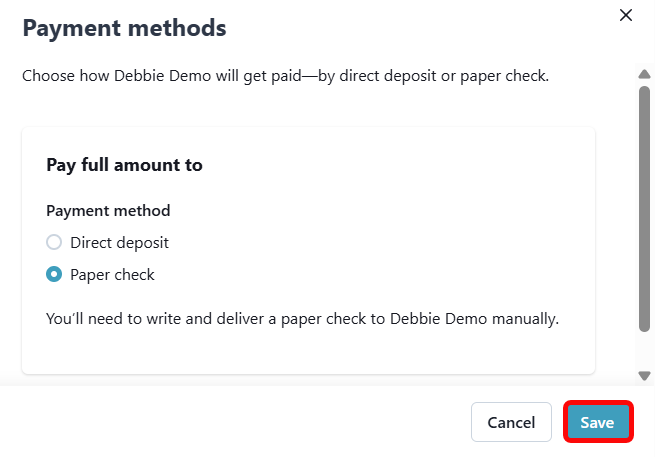Viewport: 655px width, 457px height.
Task: Click the 'Pay full amount to' heading
Action: tap(124, 165)
